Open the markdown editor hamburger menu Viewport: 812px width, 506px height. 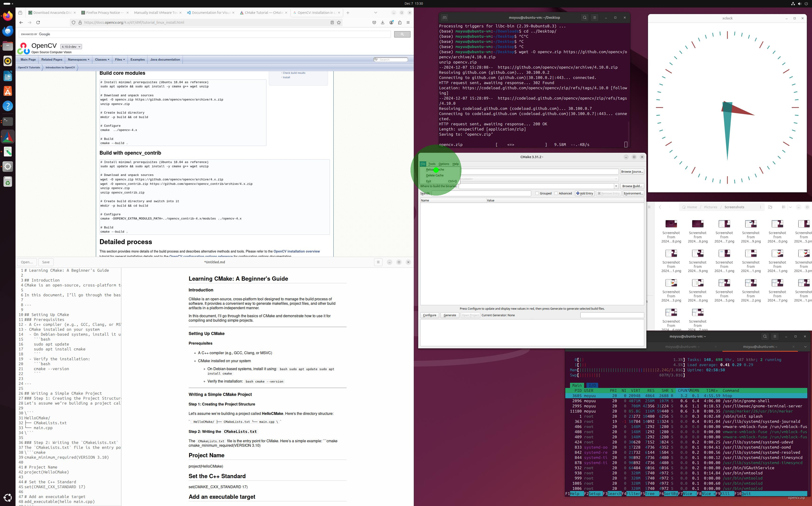378,262
